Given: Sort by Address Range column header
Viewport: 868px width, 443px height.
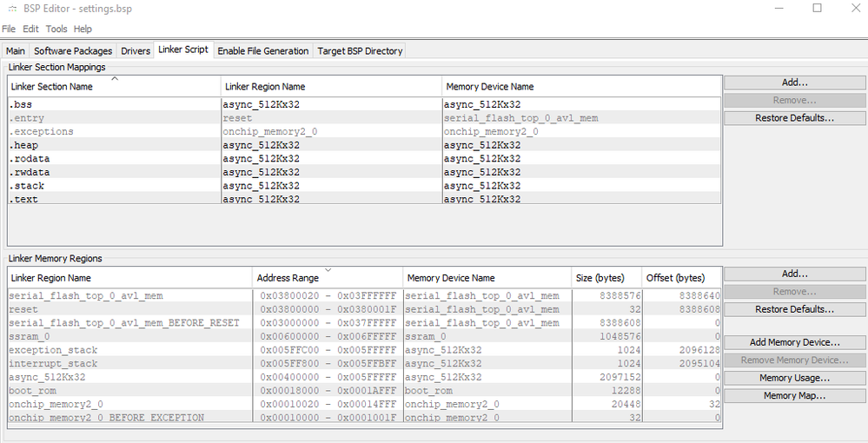Looking at the screenshot, I should 327,278.
